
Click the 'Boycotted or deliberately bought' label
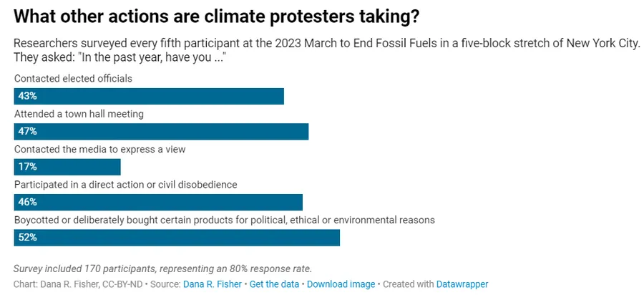pos(224,220)
